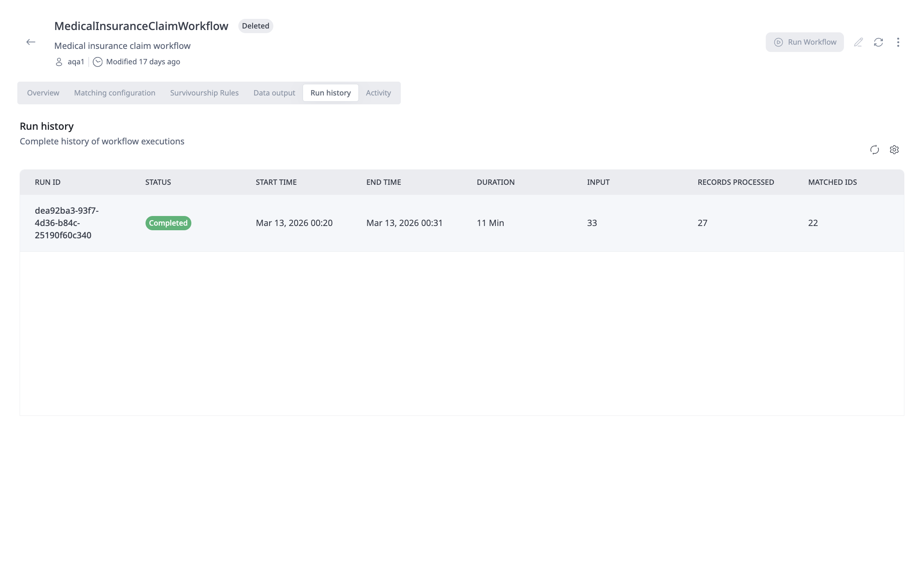Click the DURATION column header
Image resolution: width=924 pixels, height=586 pixels.
495,182
